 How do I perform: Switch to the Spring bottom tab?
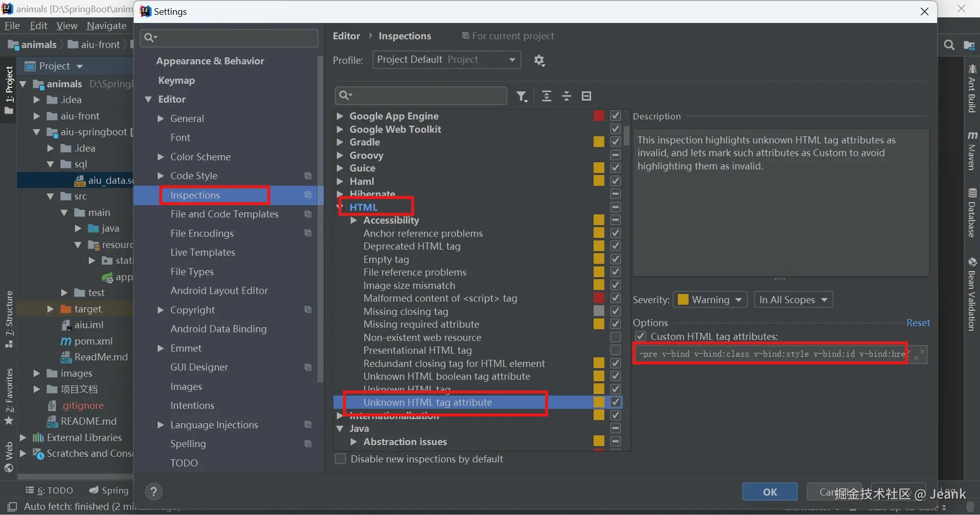pos(109,490)
